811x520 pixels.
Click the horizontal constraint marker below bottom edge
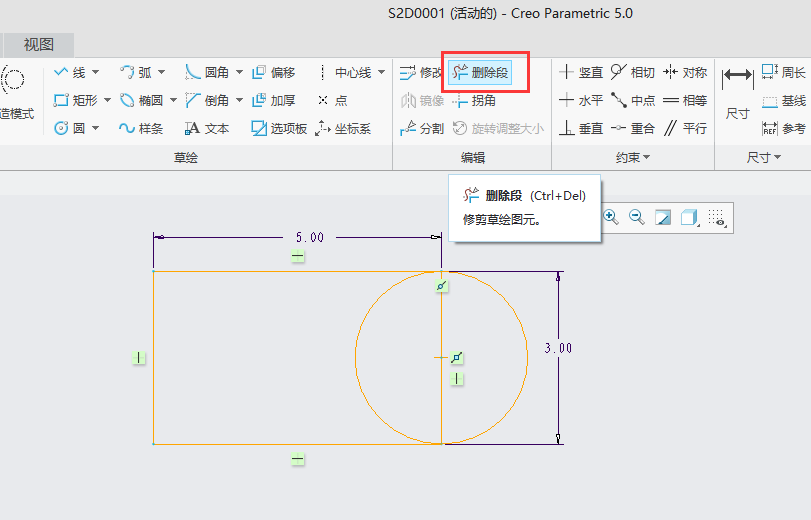297,459
